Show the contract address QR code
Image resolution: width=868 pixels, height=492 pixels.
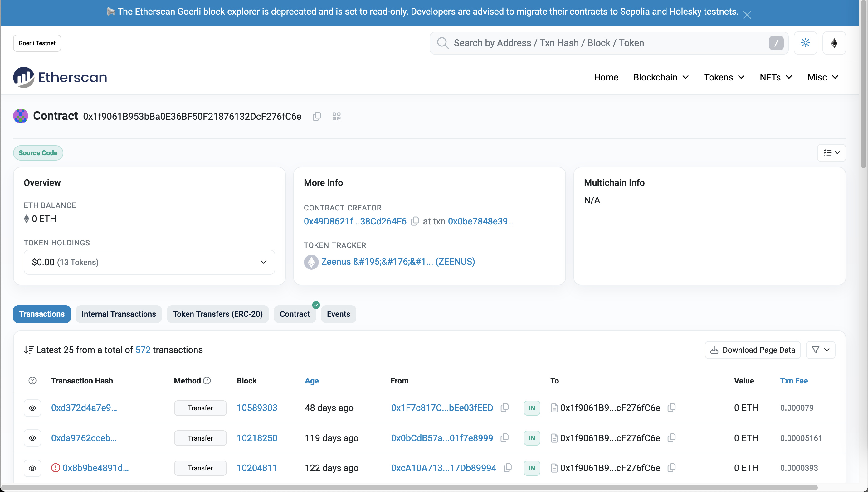coord(336,116)
